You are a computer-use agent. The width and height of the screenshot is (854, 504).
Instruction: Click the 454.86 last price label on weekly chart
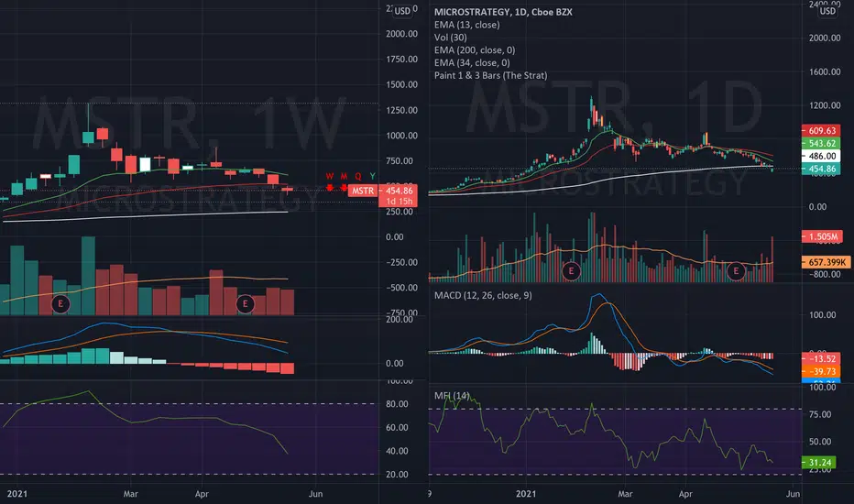399,191
